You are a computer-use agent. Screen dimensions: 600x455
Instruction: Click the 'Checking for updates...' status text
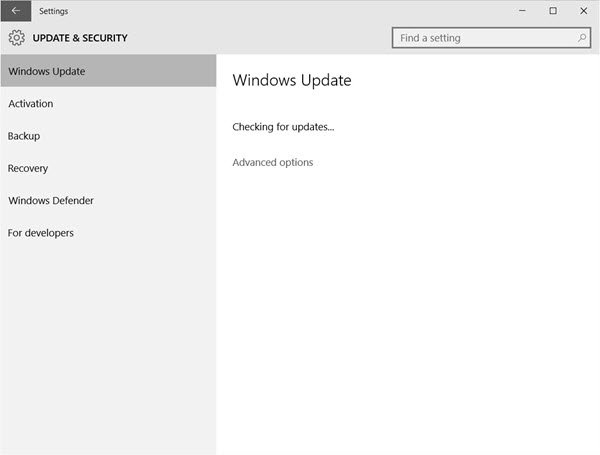click(283, 127)
